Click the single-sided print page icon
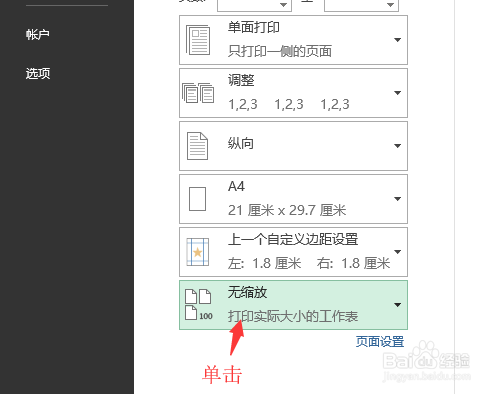The width and height of the screenshot is (500, 394). click(198, 40)
